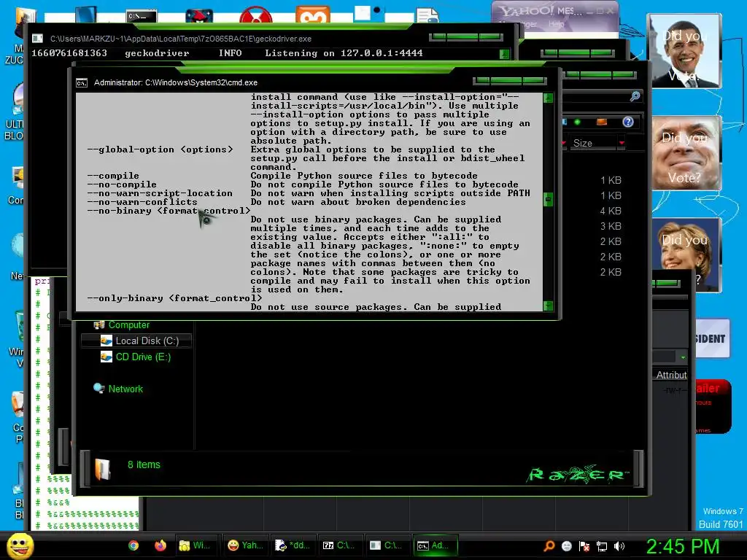Click the --only-binary option text in cmd
The width and height of the screenshot is (747, 560).
click(x=174, y=298)
